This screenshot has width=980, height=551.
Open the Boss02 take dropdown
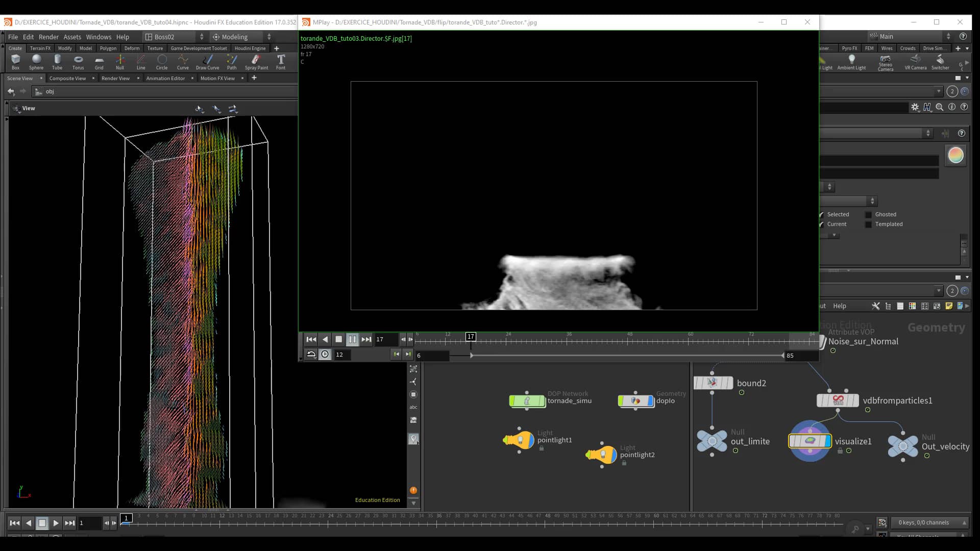pyautogui.click(x=202, y=37)
